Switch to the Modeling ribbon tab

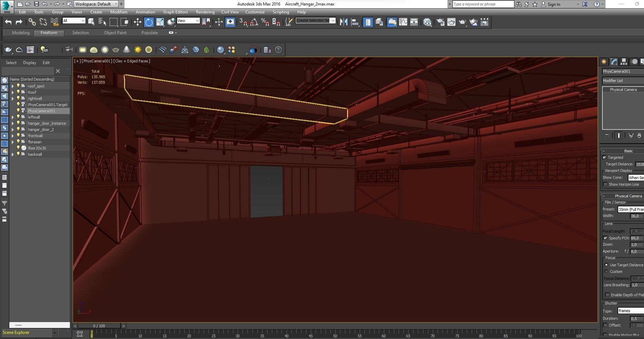pos(21,33)
